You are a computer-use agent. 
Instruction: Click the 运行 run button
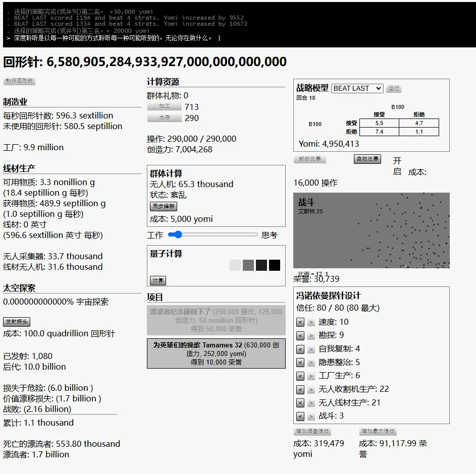393,88
